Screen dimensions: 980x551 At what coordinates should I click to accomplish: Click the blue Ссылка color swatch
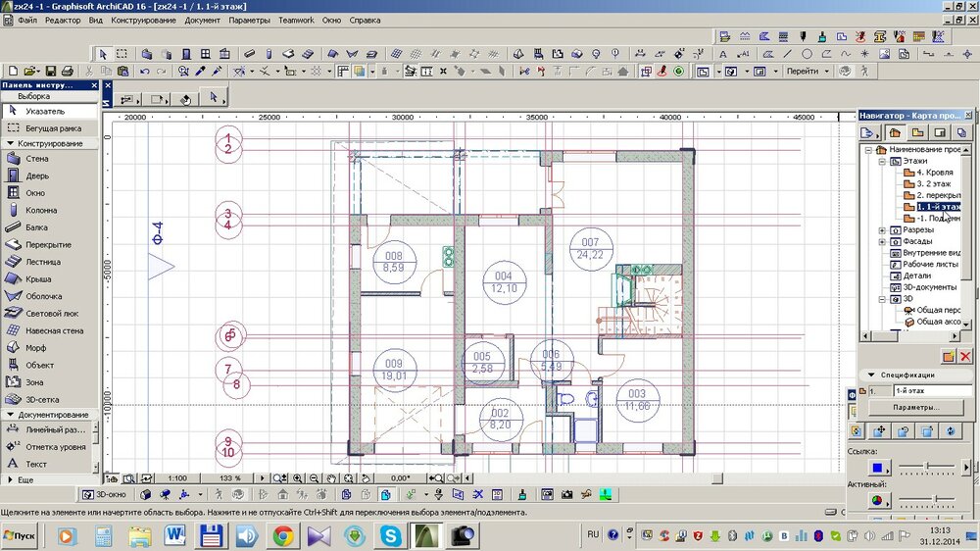pos(878,467)
